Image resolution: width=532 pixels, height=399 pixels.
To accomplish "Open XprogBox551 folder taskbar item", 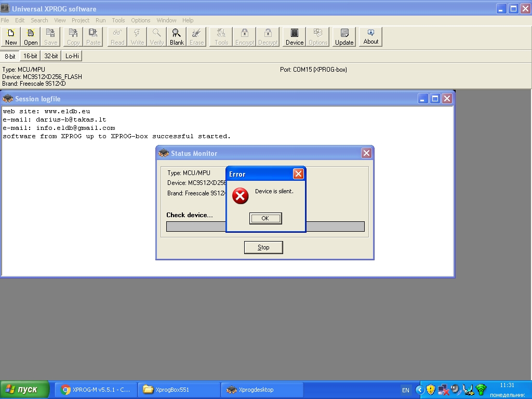I will click(x=179, y=390).
